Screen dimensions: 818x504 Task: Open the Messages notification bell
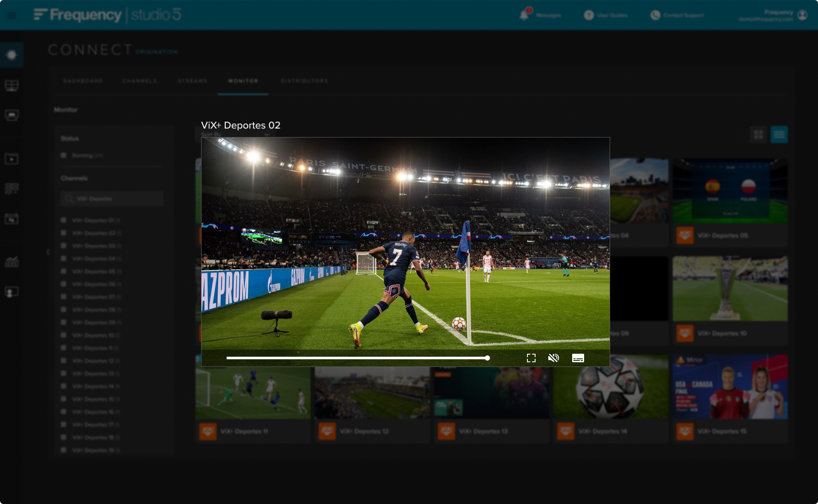(x=524, y=15)
